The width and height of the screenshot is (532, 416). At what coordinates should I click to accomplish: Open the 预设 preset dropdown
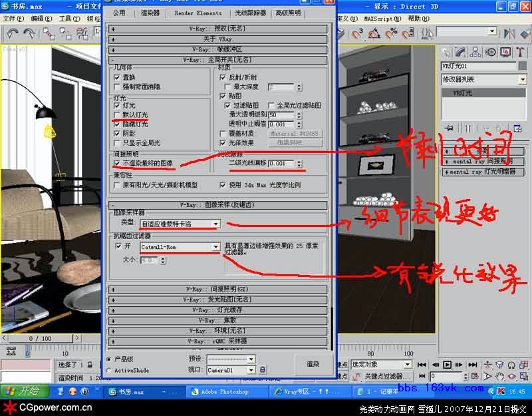coord(231,359)
